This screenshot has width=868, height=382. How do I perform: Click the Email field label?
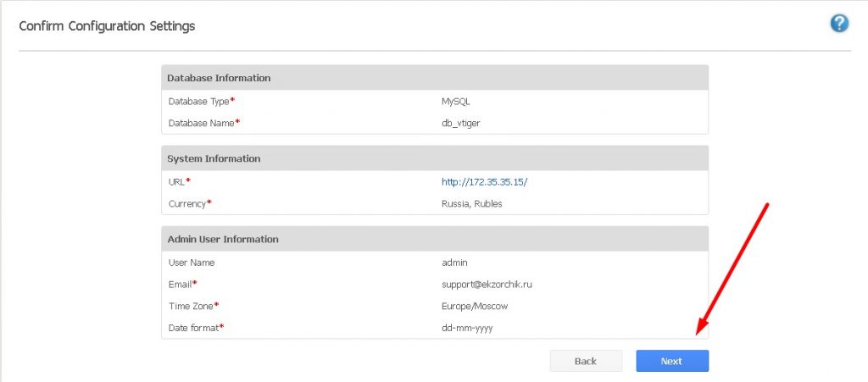tap(181, 285)
